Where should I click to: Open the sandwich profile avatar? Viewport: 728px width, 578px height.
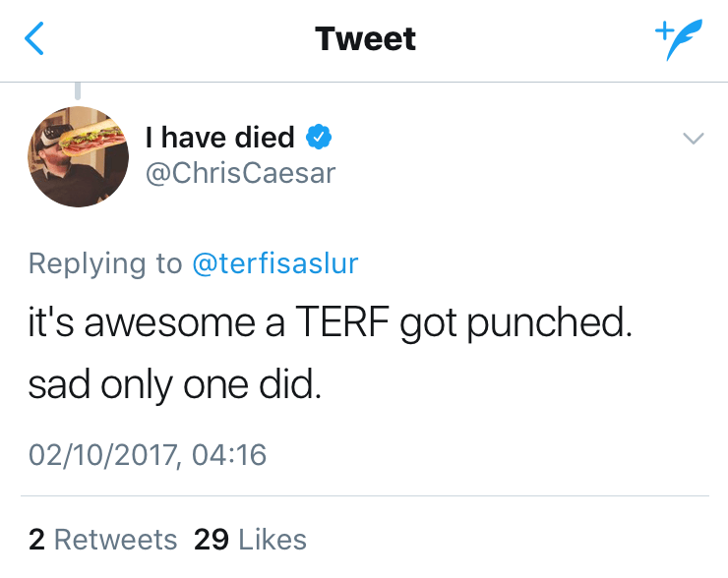click(78, 153)
